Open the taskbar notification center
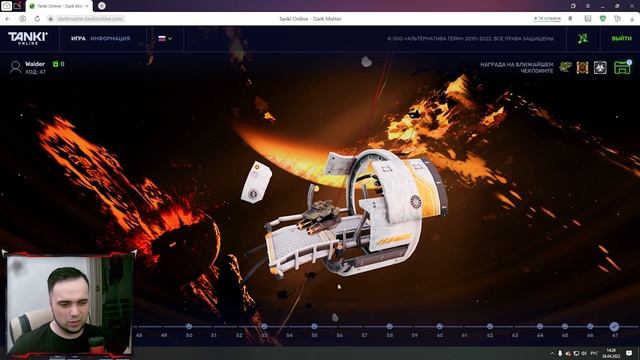 coord(629,353)
